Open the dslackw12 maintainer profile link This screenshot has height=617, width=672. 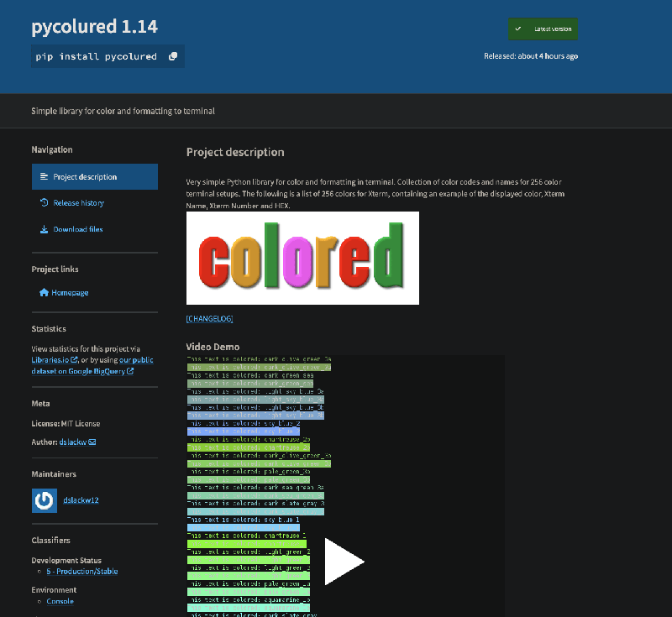pyautogui.click(x=81, y=500)
